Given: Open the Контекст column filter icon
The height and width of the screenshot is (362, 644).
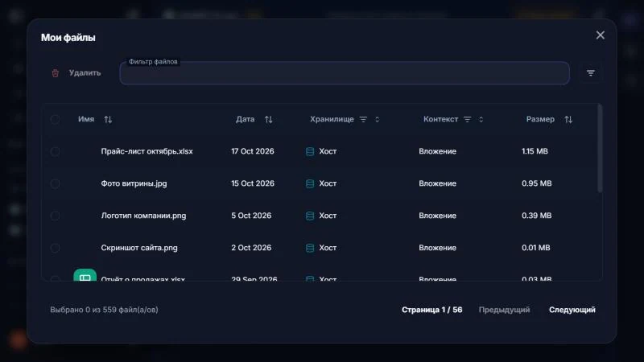Looking at the screenshot, I should (x=468, y=119).
